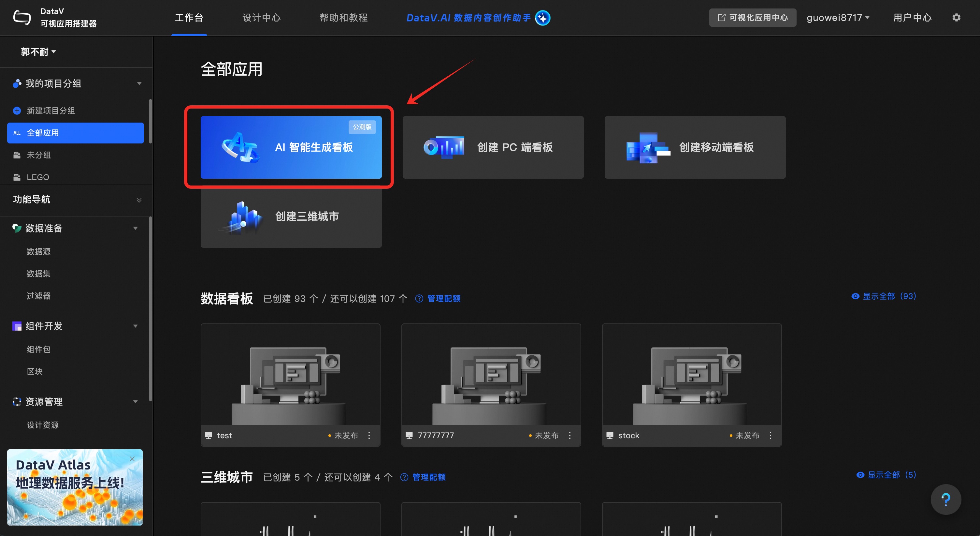The width and height of the screenshot is (980, 536).
Task: Collapse the 我的项目分组 section arrow
Action: [x=139, y=83]
